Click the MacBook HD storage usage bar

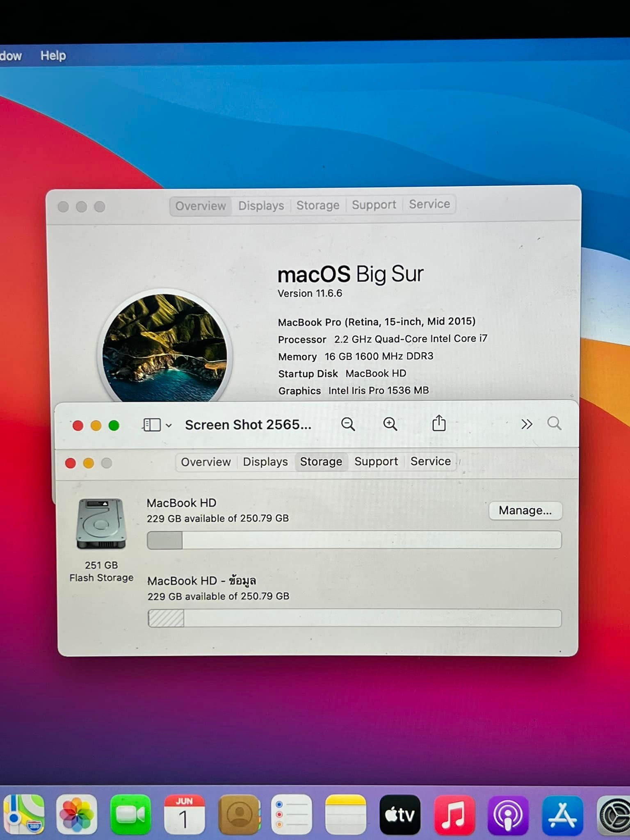[354, 540]
